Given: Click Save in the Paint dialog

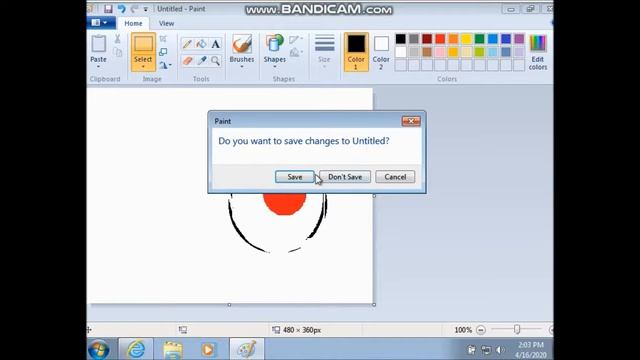Looking at the screenshot, I should pos(295,177).
